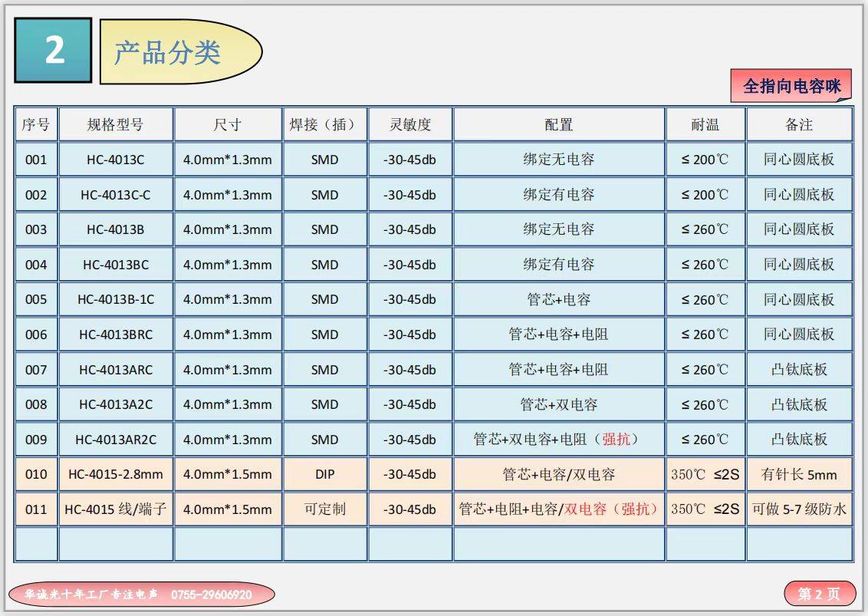
Task: Select the 可定制 cell in row 011
Action: pyautogui.click(x=324, y=509)
